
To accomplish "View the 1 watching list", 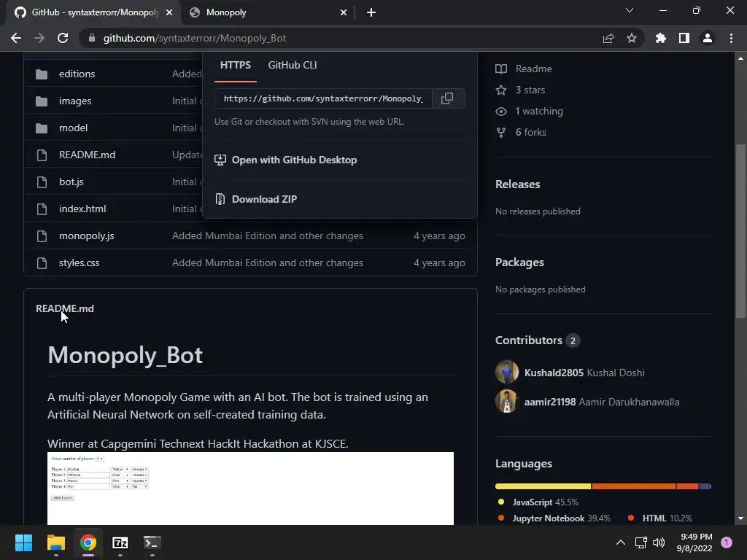I will click(x=539, y=111).
